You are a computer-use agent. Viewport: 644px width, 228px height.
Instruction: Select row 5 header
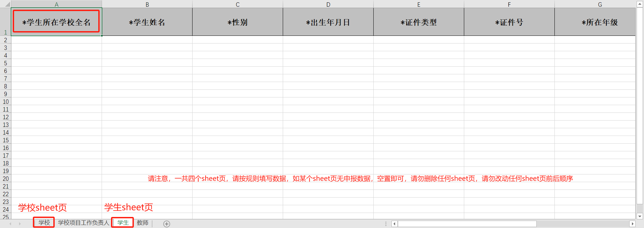pyautogui.click(x=6, y=63)
